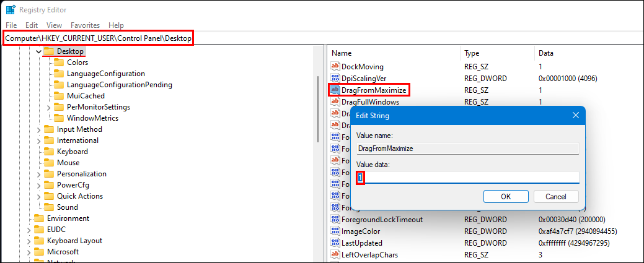Select the EUDC key label in tree
Viewport: 644px width, 263px height.
coord(56,229)
